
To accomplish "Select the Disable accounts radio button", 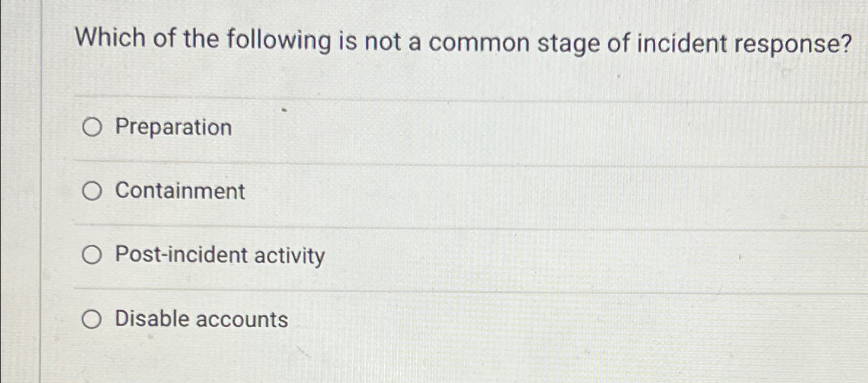I will click(92, 319).
